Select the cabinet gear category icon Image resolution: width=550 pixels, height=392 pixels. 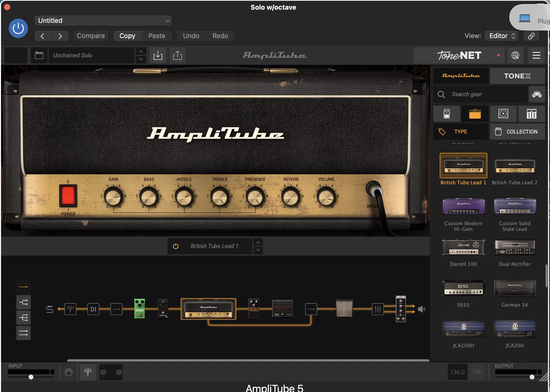click(503, 114)
